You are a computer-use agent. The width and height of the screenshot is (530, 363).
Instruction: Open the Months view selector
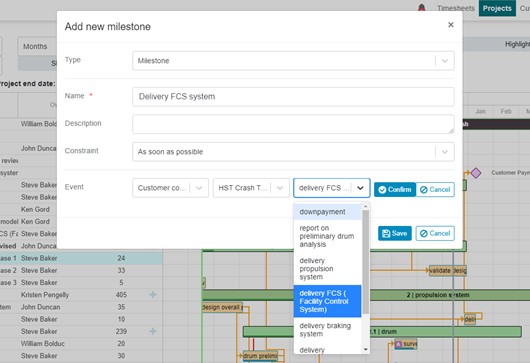(37, 46)
